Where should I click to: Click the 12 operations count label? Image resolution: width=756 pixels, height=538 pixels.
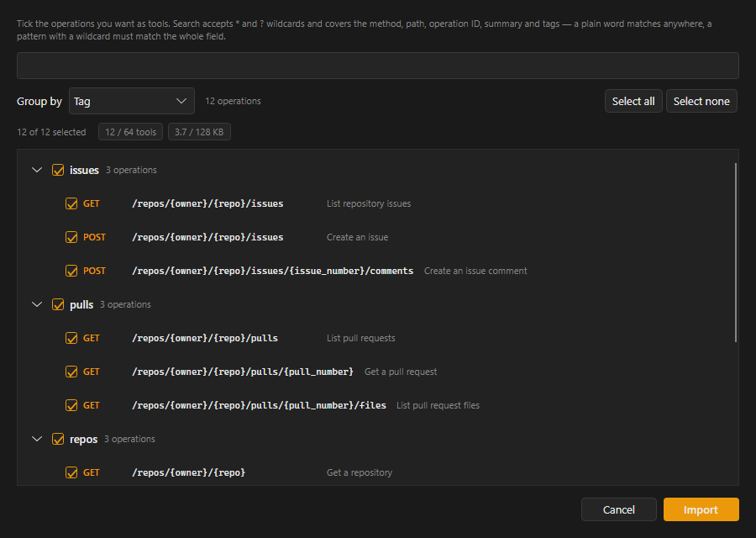233,101
